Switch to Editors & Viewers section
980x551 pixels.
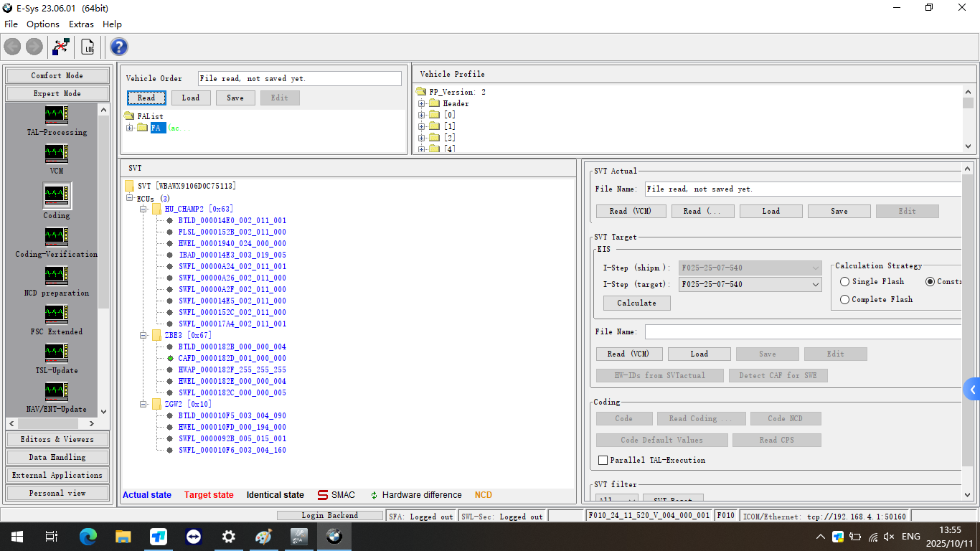click(x=57, y=439)
